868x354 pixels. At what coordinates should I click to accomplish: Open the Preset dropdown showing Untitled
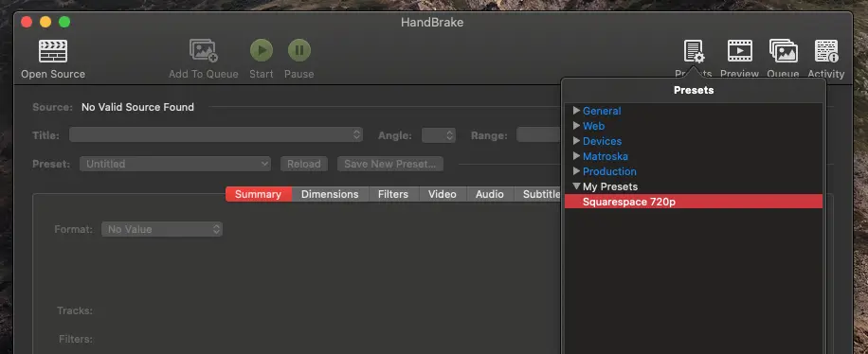coord(175,164)
